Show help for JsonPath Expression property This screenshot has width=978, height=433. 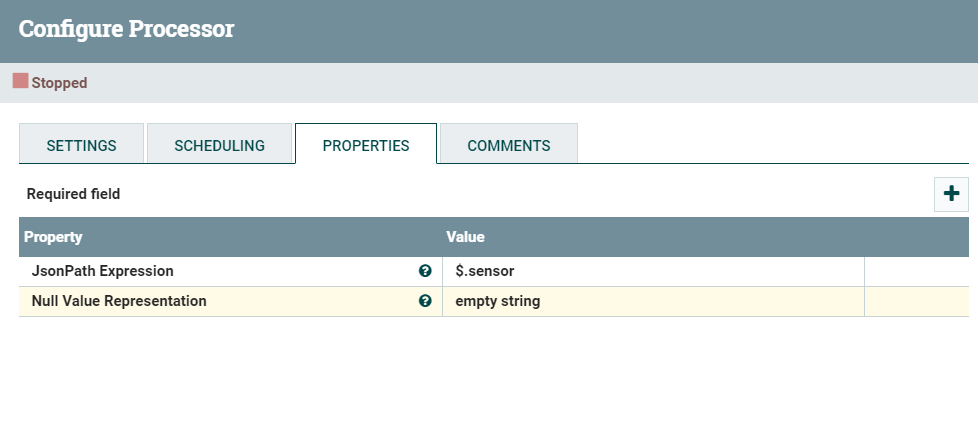[425, 271]
